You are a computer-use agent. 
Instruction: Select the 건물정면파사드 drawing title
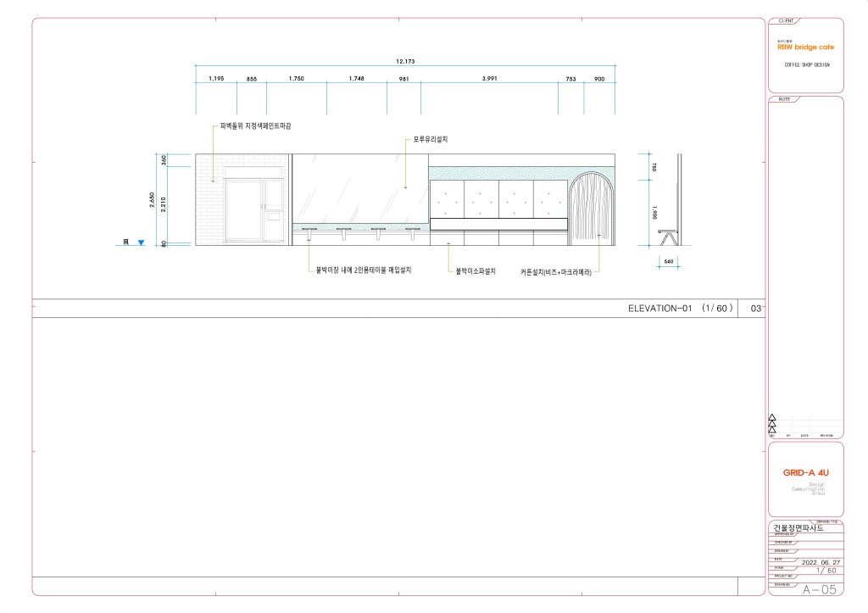798,527
